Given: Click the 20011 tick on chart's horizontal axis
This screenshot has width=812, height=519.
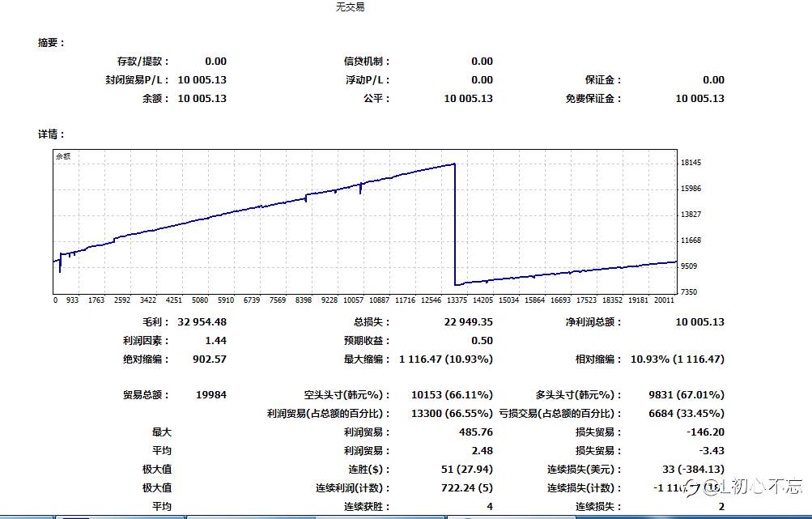Looking at the screenshot, I should [x=664, y=300].
